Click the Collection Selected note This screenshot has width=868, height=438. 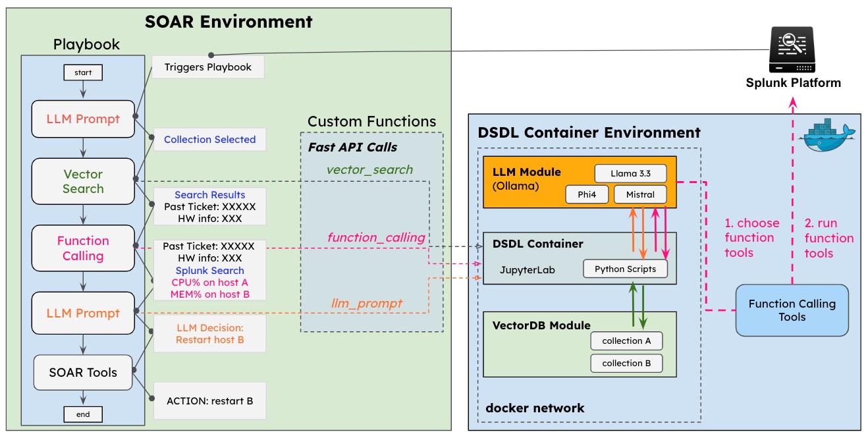click(210, 139)
